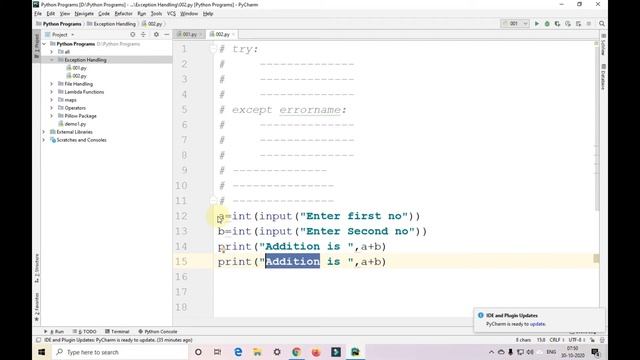Open the run configuration dropdown showing 001
640x360 pixels.
click(515, 24)
